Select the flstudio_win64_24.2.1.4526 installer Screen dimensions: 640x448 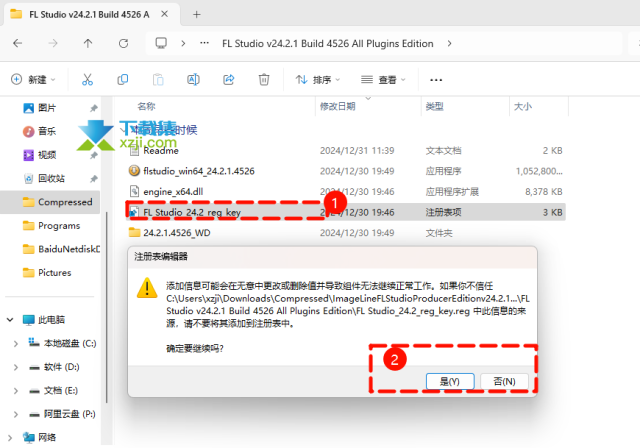click(345, 171)
